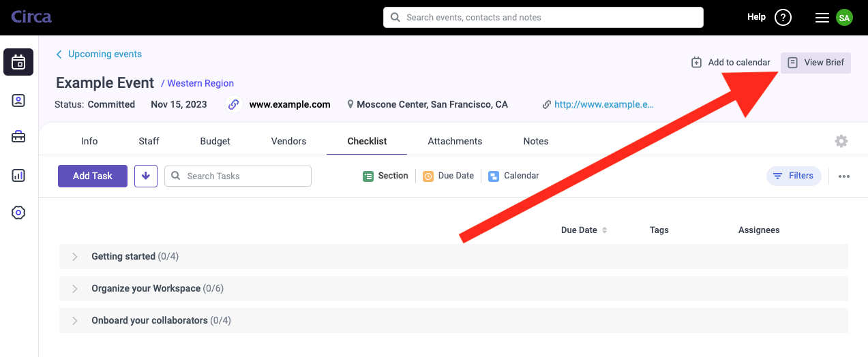Screen dimensions: 868x357
Task: Click the Tags column header
Action: [659, 230]
